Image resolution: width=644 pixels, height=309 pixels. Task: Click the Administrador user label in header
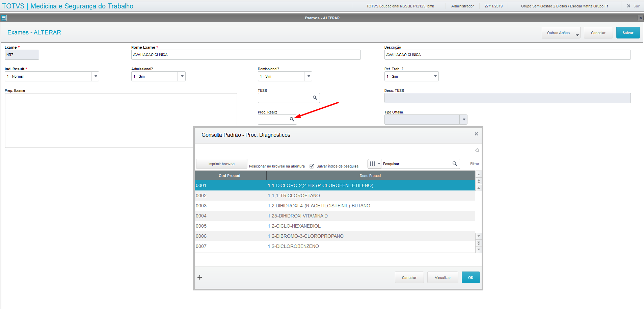[462, 6]
